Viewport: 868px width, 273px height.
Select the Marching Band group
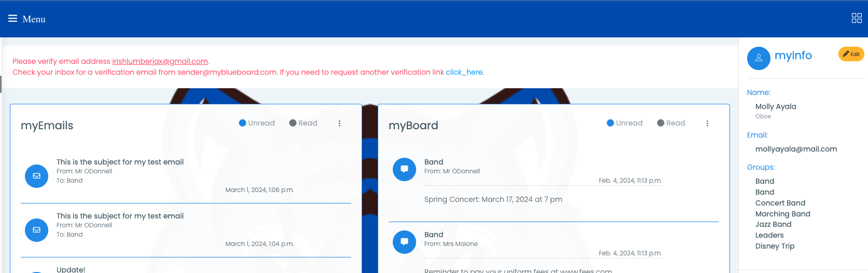(x=783, y=214)
